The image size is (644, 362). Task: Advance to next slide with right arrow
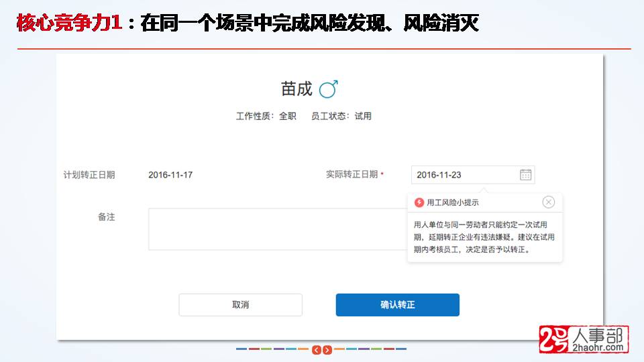click(327, 349)
